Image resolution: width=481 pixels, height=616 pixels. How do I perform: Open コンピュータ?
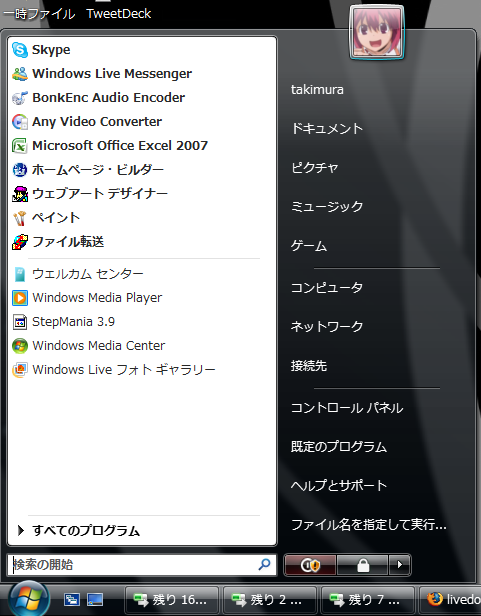tap(327, 288)
